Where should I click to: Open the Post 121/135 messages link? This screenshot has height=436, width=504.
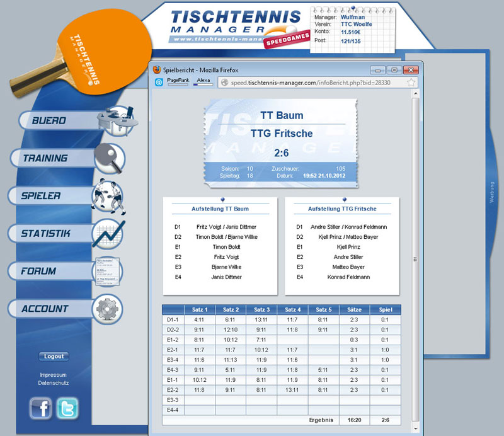[x=351, y=41]
